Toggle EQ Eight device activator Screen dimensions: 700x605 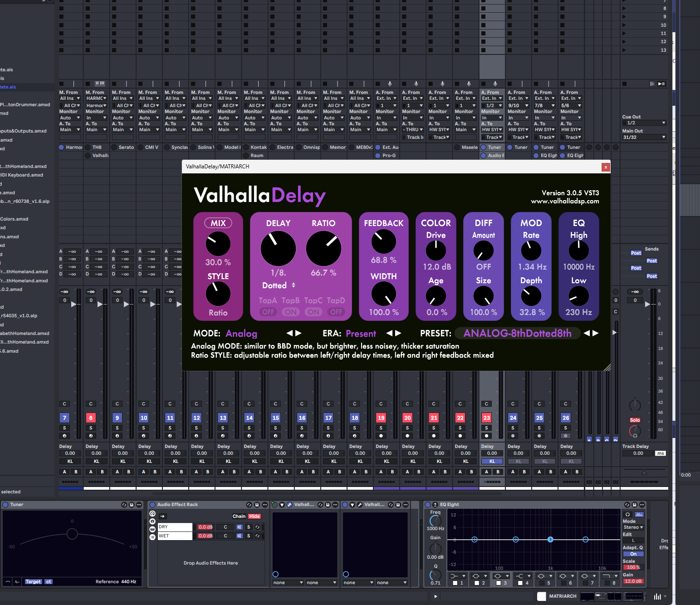[427, 505]
